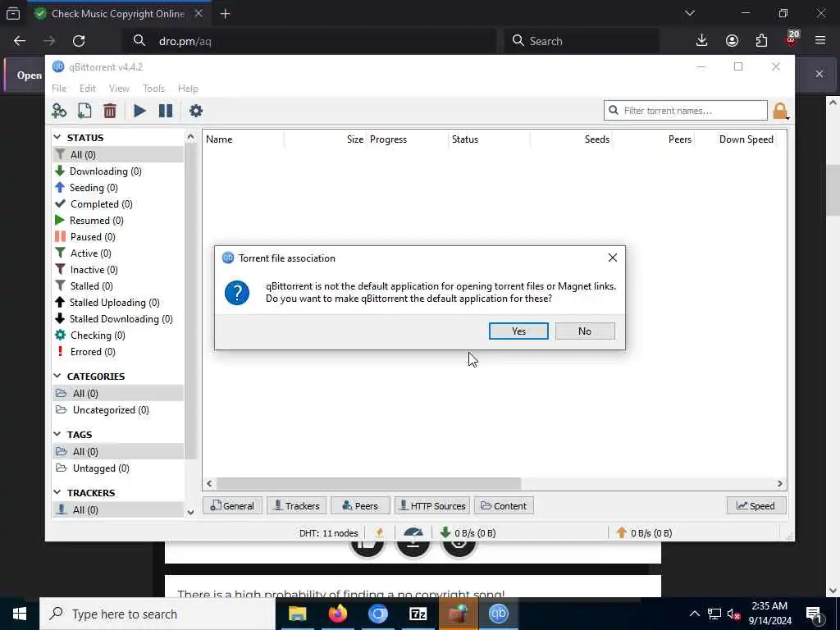Open the notification center icon
Viewport: 840px width, 630px height.
coord(815,614)
